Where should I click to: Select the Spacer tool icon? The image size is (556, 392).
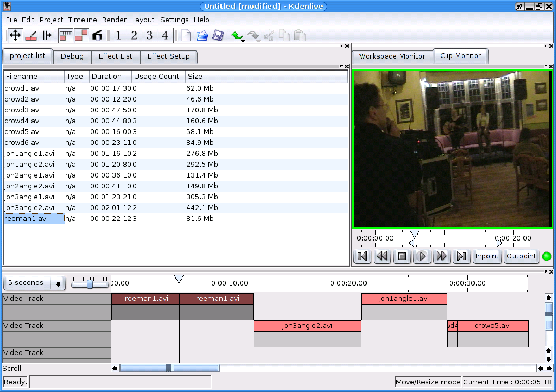tap(47, 36)
